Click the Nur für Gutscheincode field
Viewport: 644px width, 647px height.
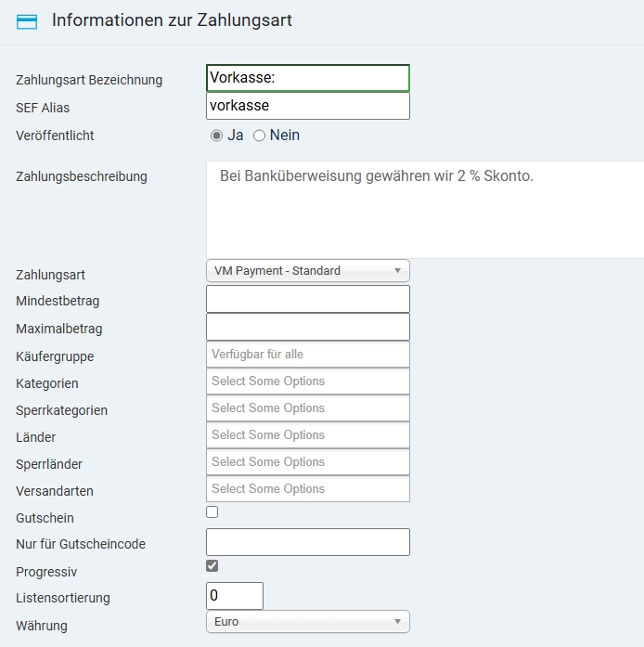click(x=307, y=542)
